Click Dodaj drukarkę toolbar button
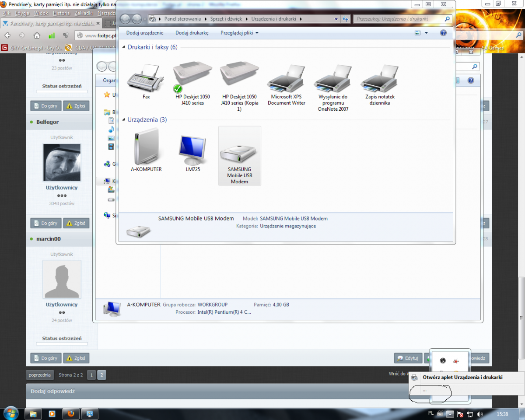Screen dimensions: 525x420 pyautogui.click(x=192, y=33)
